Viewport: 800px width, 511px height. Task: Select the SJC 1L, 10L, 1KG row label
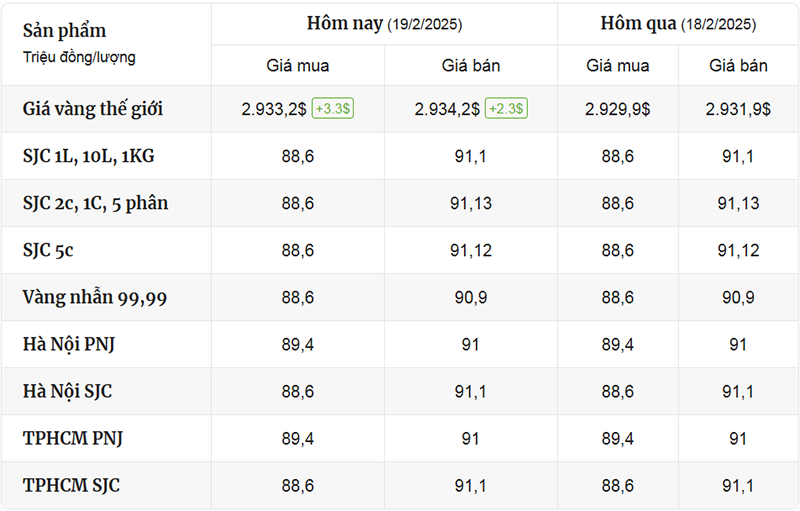tap(88, 156)
